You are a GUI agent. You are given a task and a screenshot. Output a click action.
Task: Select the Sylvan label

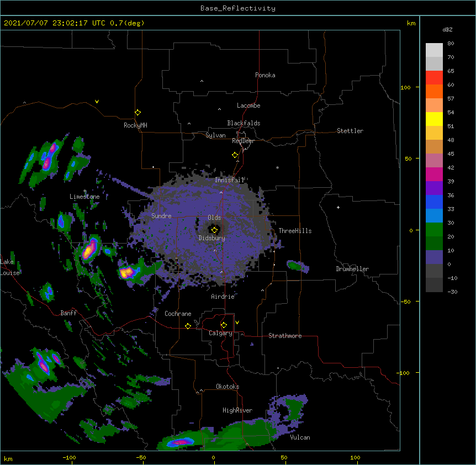coord(215,135)
